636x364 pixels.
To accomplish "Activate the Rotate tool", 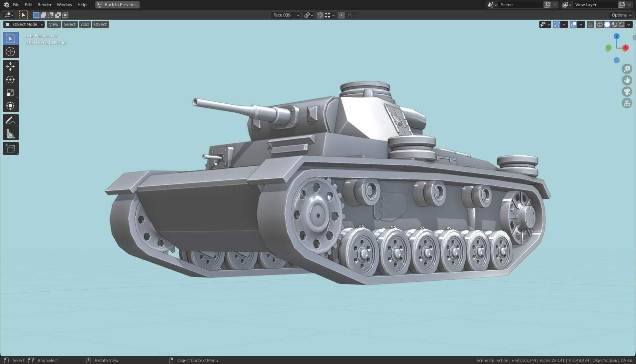I will click(x=11, y=80).
